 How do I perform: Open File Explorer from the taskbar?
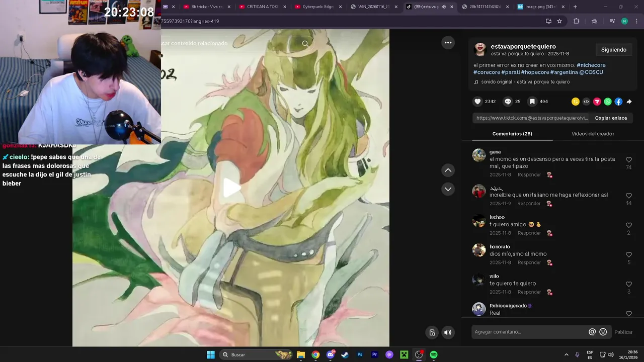click(301, 354)
